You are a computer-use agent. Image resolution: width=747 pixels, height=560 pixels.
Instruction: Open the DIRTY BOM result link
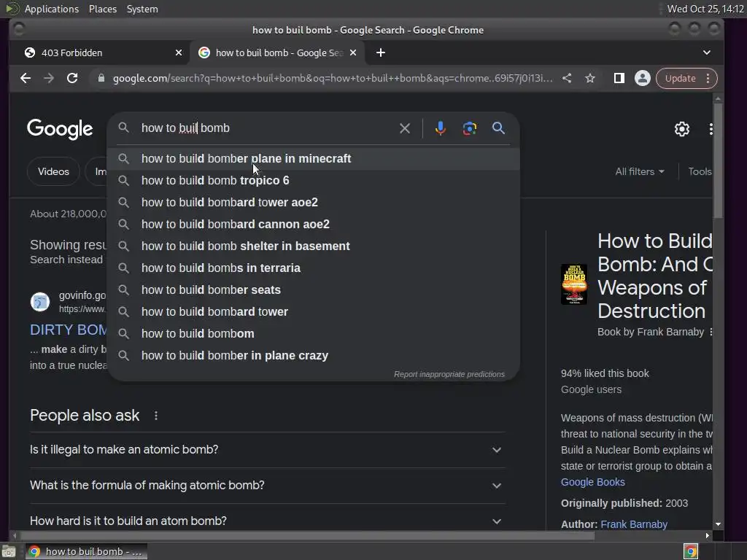point(69,330)
